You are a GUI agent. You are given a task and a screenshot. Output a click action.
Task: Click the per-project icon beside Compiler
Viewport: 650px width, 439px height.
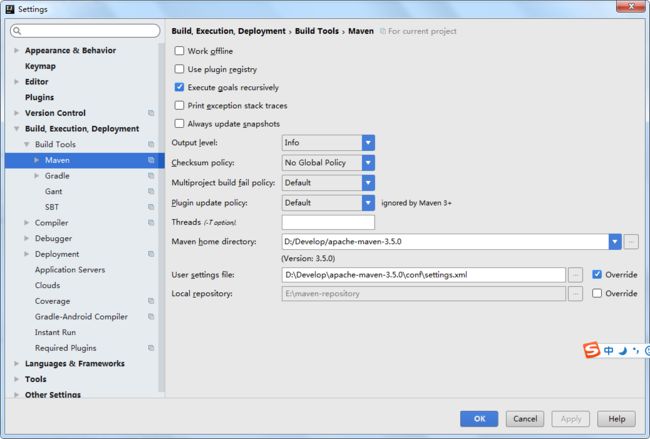point(151,223)
